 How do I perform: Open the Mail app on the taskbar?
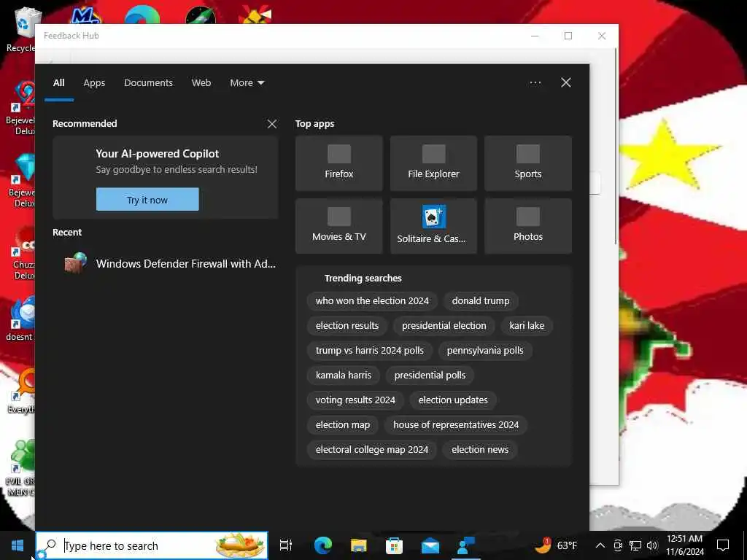coord(430,545)
